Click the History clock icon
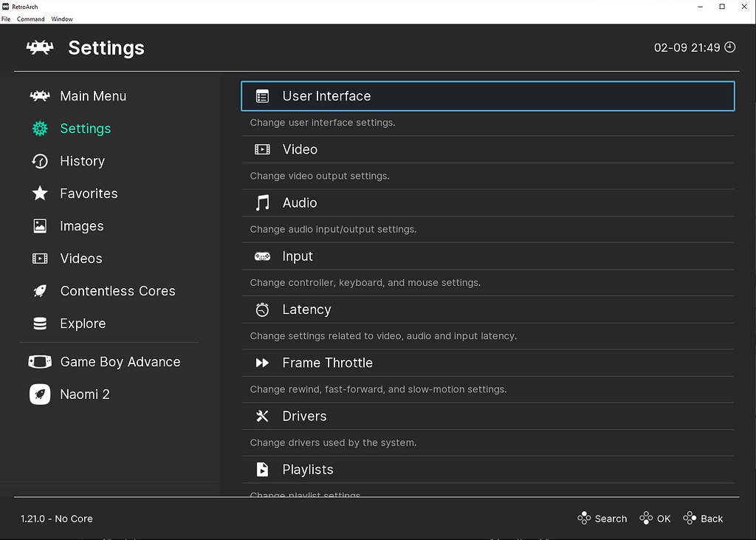 [40, 161]
